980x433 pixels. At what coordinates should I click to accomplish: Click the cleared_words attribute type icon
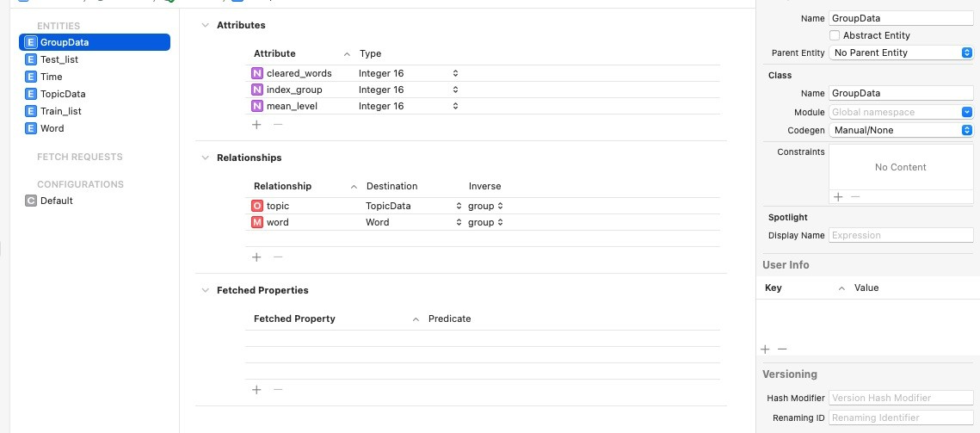click(257, 73)
